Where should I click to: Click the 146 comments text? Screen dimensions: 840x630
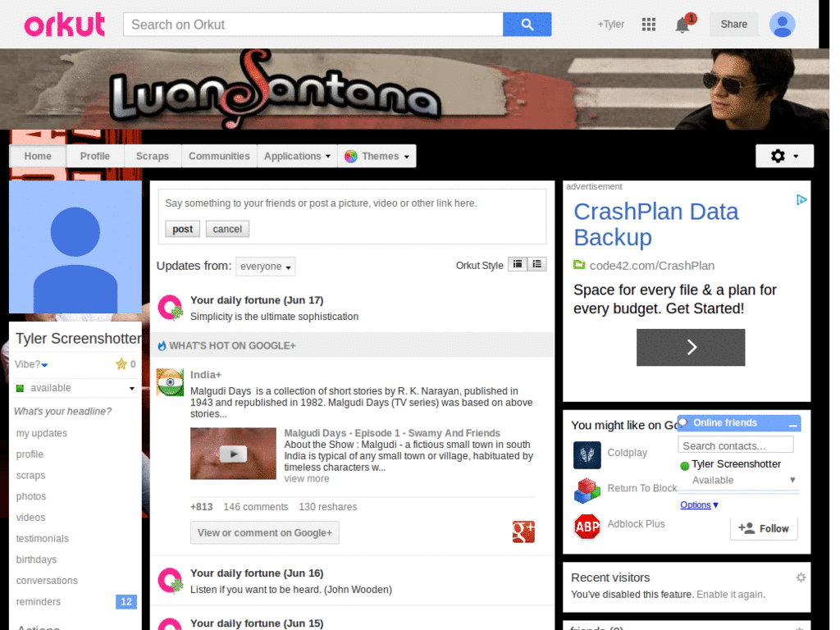pos(256,507)
